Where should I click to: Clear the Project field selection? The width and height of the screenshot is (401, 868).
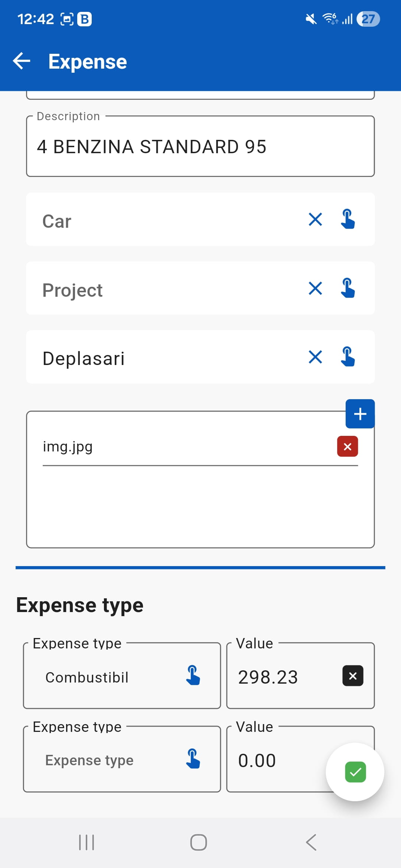[x=315, y=288]
